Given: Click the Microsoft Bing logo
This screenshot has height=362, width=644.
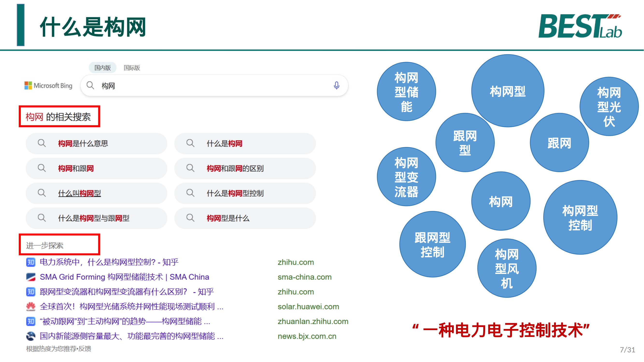Looking at the screenshot, I should [48, 86].
